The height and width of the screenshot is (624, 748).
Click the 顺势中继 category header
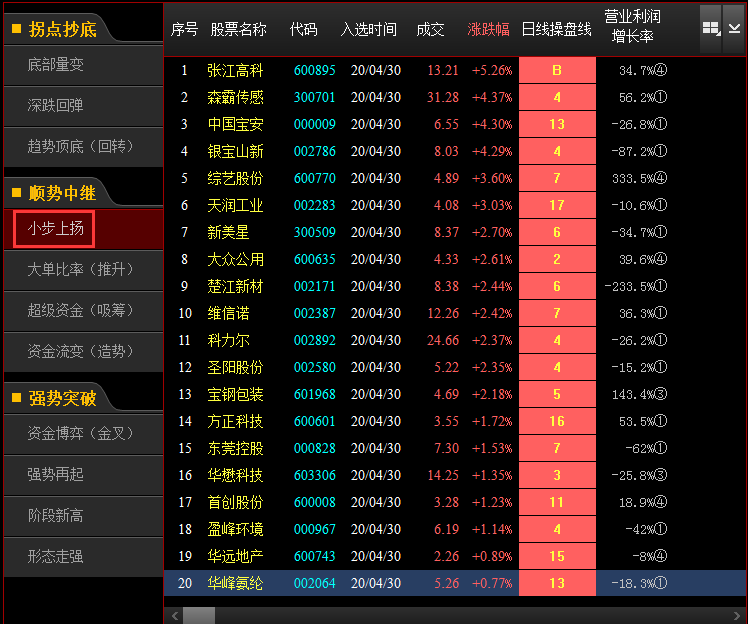(x=62, y=193)
